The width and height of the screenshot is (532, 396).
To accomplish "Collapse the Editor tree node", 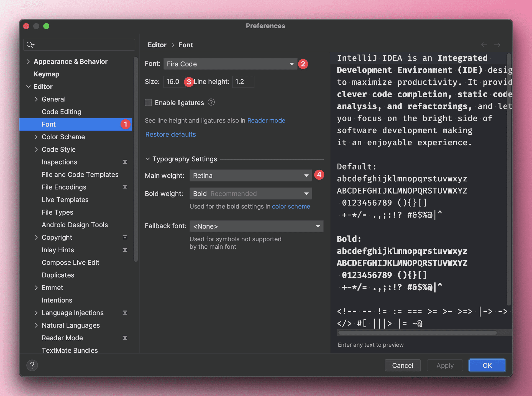I will pyautogui.click(x=28, y=87).
